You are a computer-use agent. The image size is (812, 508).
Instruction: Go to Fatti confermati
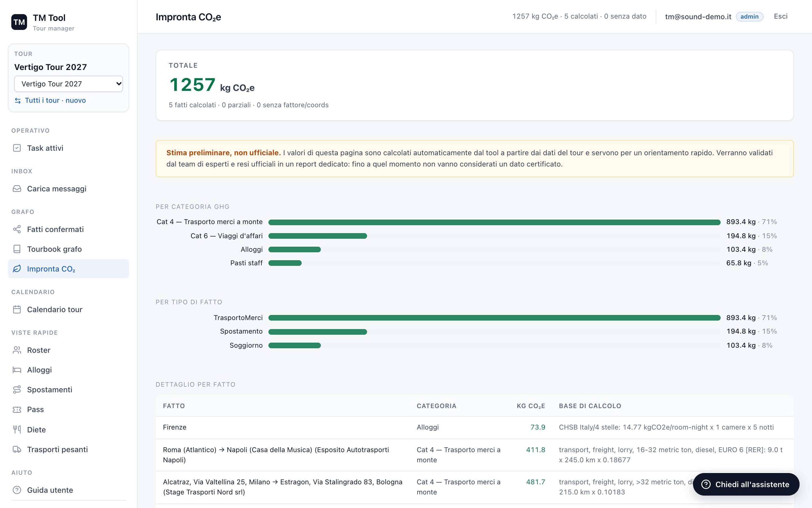(69, 229)
